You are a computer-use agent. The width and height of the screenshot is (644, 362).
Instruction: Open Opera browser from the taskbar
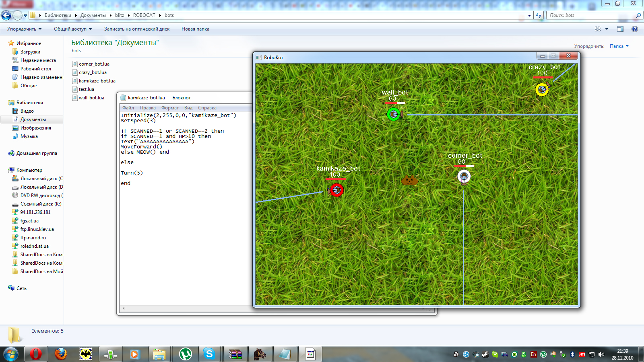point(36,354)
